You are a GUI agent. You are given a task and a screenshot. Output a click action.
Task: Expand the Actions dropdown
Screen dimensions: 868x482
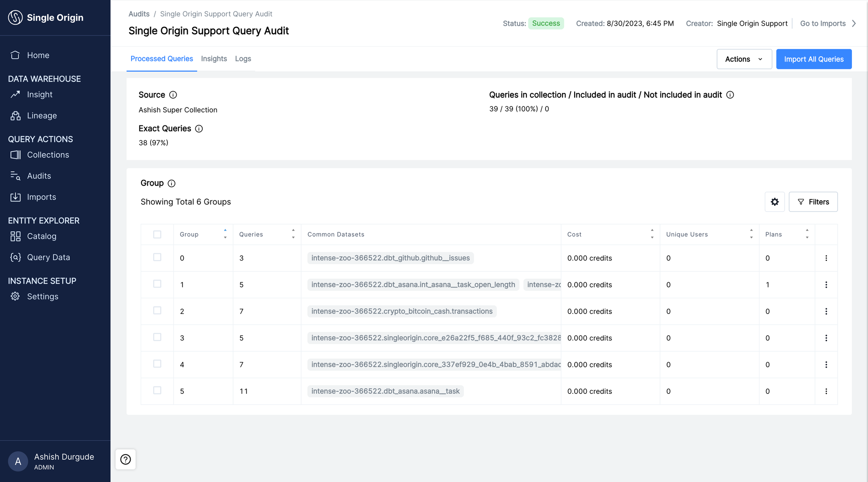point(744,59)
